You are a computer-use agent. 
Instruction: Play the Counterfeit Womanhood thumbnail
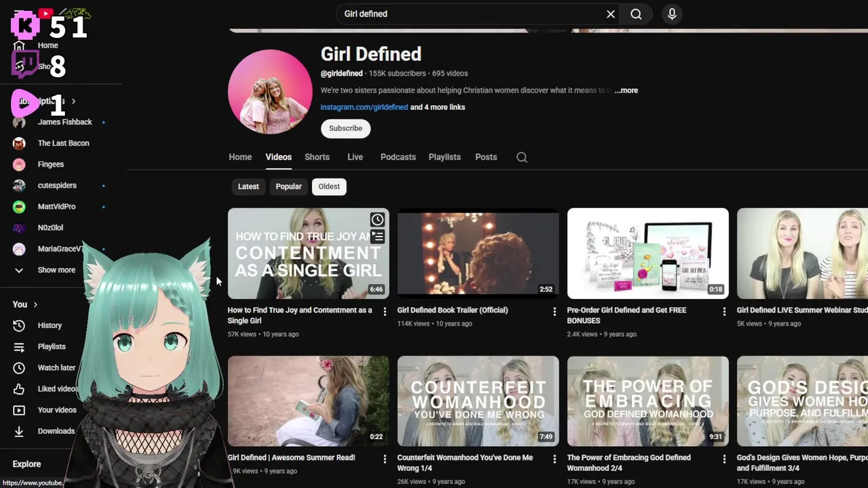[x=478, y=401]
